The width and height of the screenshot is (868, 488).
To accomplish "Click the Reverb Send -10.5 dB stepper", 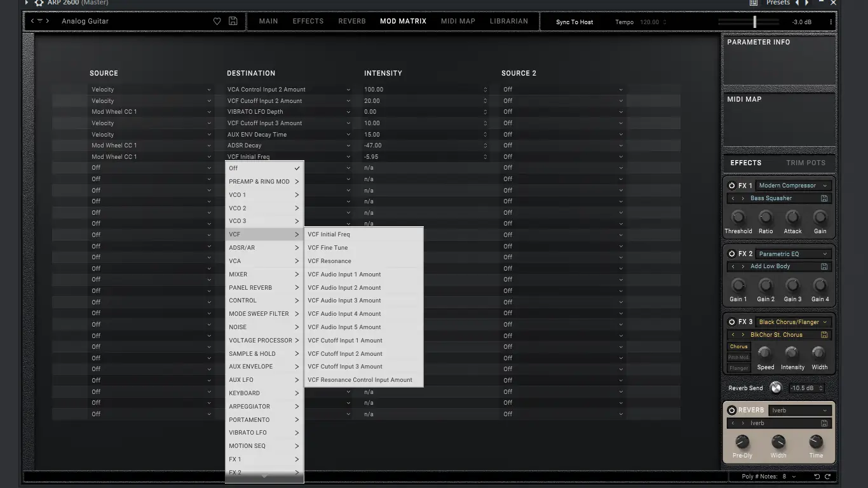I will pyautogui.click(x=820, y=388).
